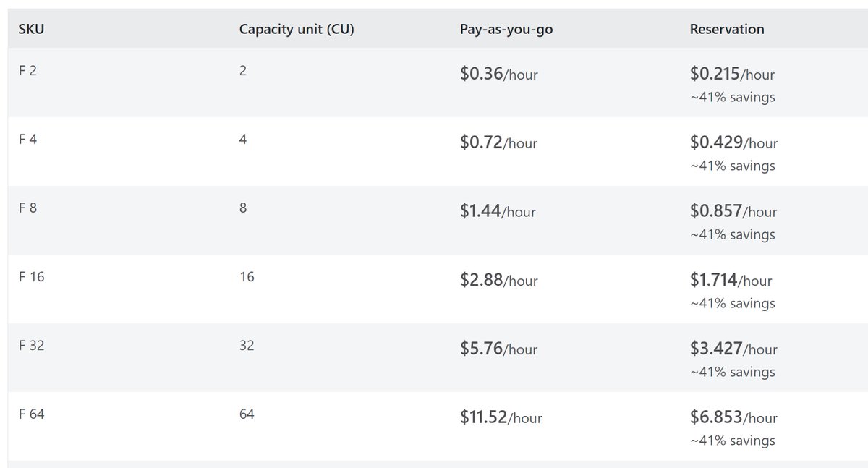Click the $0.72/hour pay-as-you-go price
The height and width of the screenshot is (468, 868).
click(499, 142)
